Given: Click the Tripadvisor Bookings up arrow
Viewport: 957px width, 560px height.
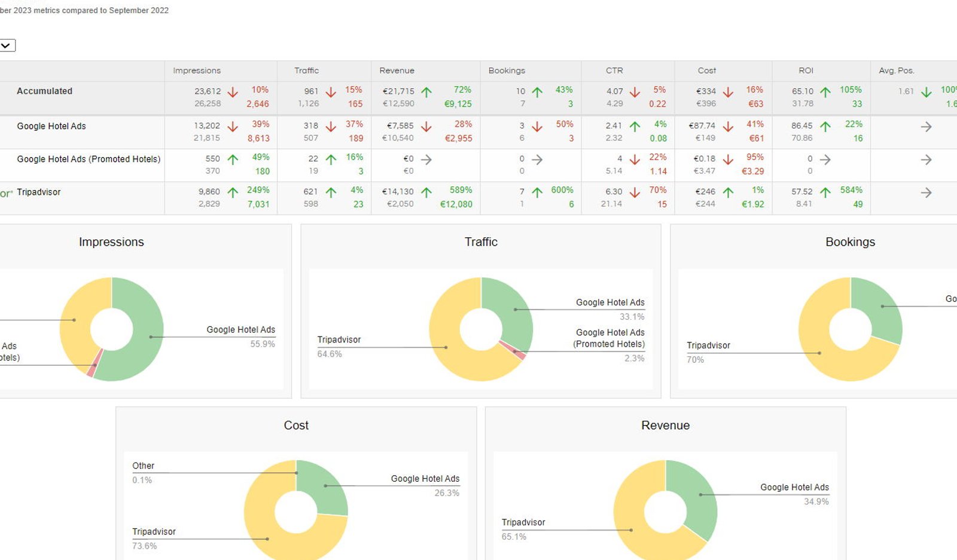Looking at the screenshot, I should point(537,192).
